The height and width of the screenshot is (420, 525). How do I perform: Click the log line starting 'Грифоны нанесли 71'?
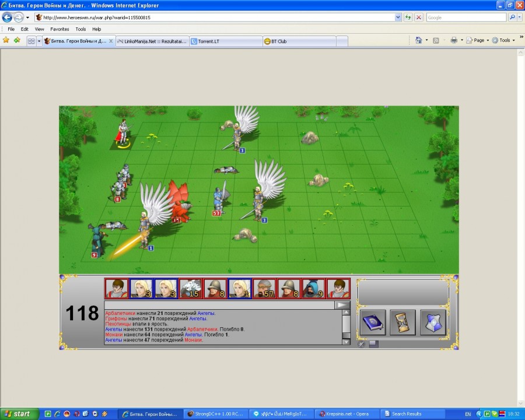point(156,318)
